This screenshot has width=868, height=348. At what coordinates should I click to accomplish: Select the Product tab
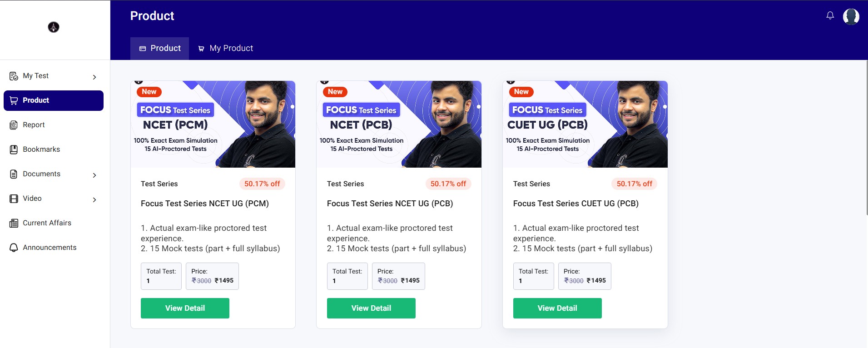159,48
